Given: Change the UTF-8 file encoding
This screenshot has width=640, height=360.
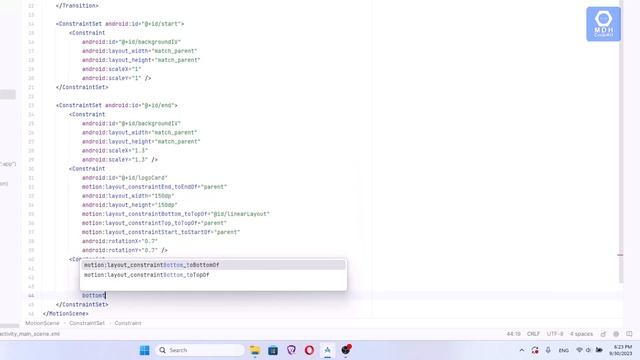Looking at the screenshot, I should click(555, 333).
